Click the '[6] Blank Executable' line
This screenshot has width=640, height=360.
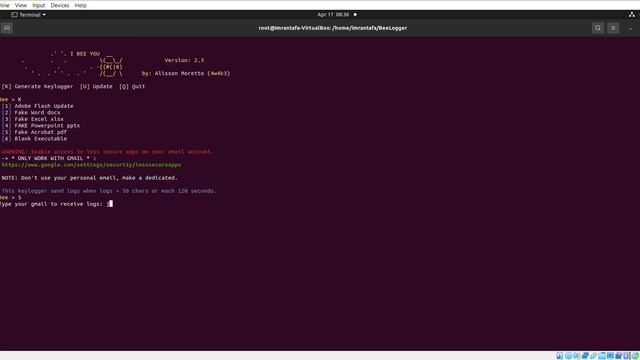pyautogui.click(x=34, y=139)
